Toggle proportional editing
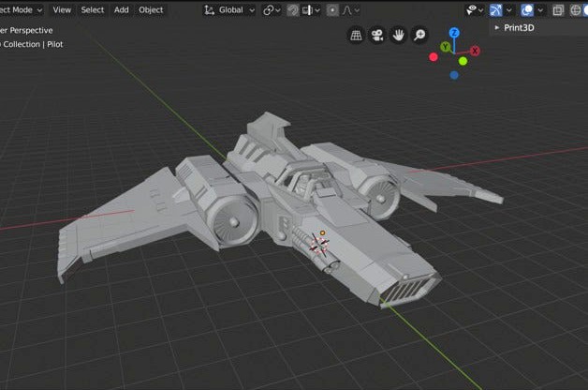 [332, 10]
